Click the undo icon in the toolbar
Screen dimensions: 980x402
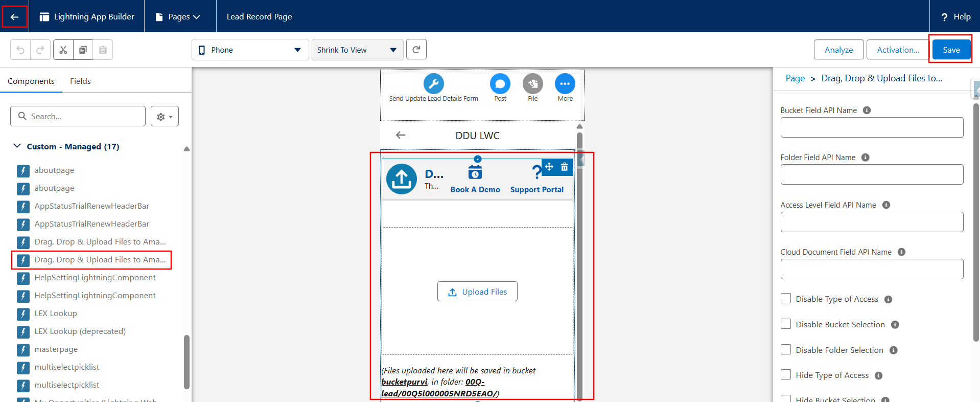point(20,50)
